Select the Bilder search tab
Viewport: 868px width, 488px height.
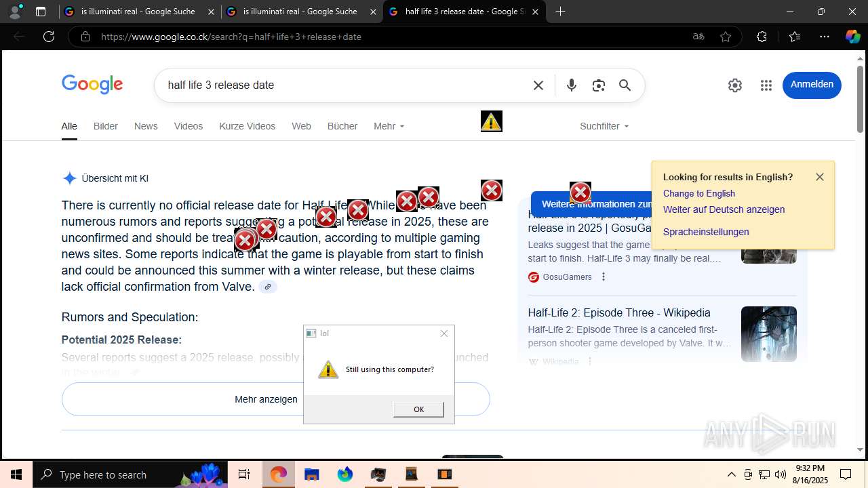[x=106, y=126]
